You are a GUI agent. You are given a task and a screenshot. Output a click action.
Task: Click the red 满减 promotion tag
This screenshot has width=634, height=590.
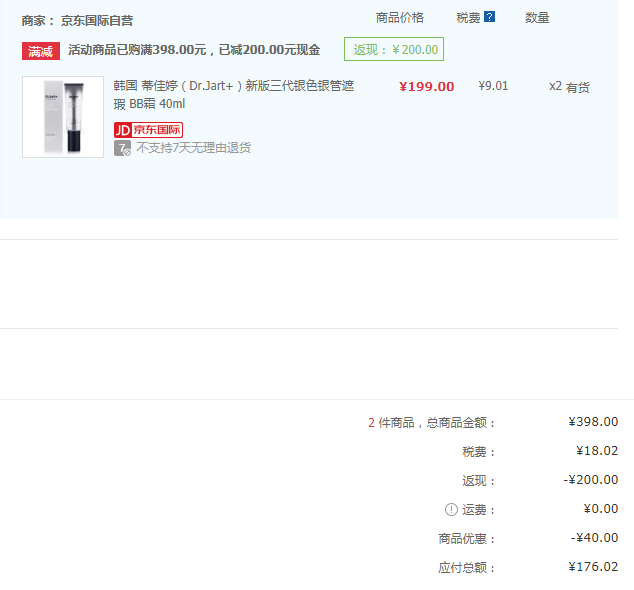[x=41, y=51]
